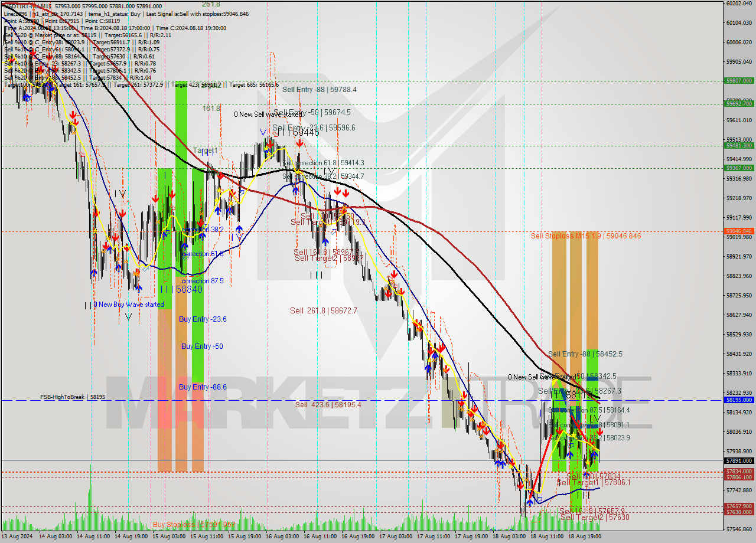This screenshot has height=543, width=756.
Task: Click 'Sell Stoploss M15 1.9 | 59046.846' label
Action: point(585,236)
